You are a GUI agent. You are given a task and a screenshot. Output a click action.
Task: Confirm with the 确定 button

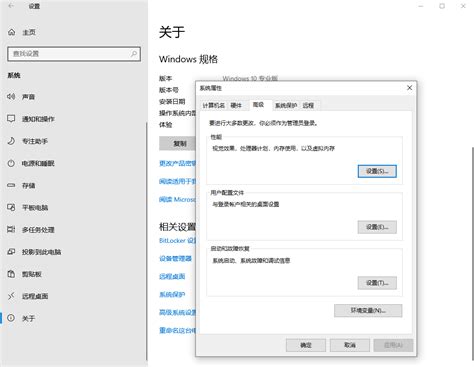point(306,345)
